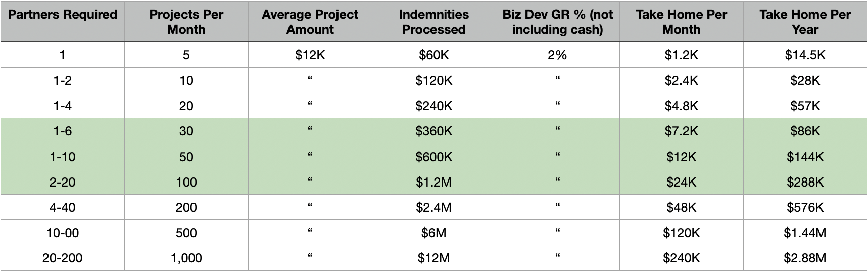This screenshot has width=868, height=272.
Task: Click the 1,000 projects per month cell
Action: coord(186,258)
